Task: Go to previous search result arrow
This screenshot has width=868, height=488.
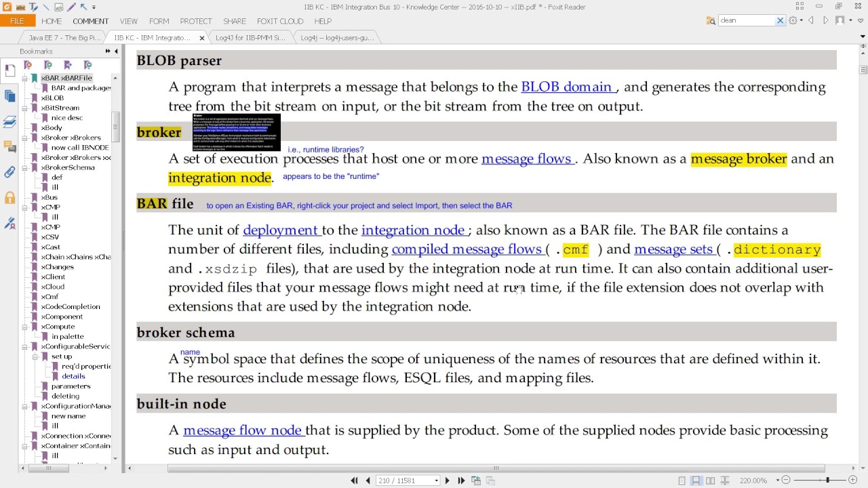Action: coord(811,20)
